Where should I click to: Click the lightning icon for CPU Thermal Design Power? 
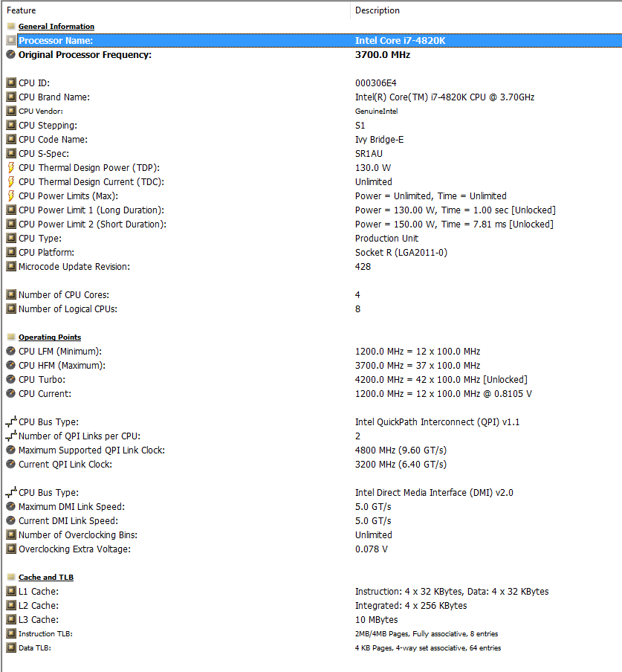(11, 167)
